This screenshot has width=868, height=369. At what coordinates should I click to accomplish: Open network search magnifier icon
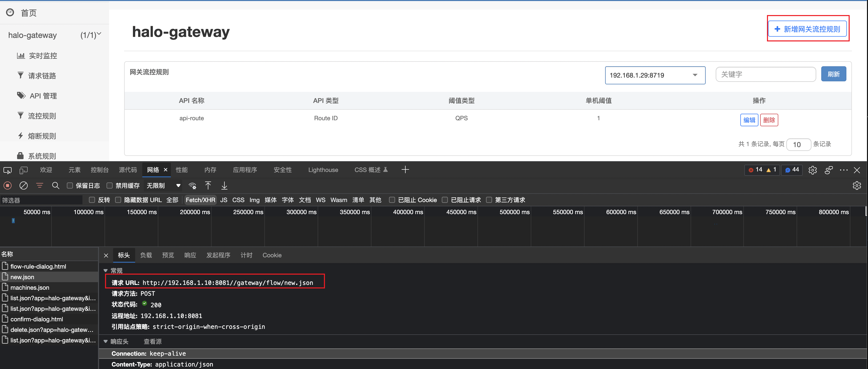[x=56, y=186]
